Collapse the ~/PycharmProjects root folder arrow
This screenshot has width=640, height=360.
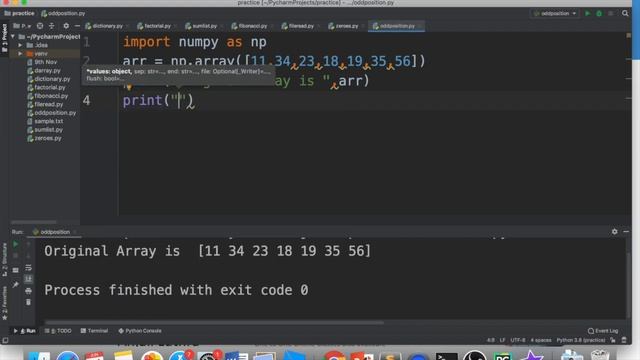pyautogui.click(x=13, y=36)
